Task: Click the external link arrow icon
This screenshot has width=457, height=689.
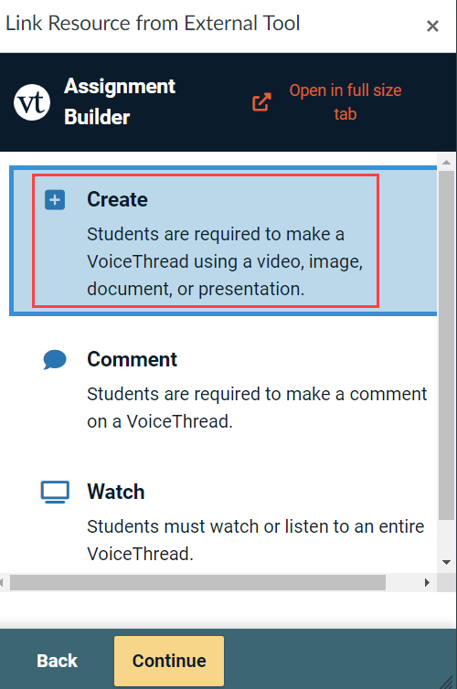Action: 261,102
